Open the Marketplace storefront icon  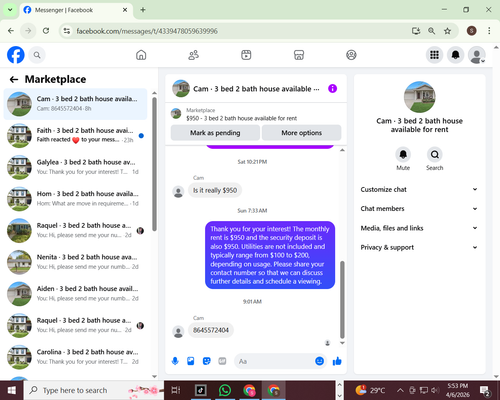coord(299,55)
